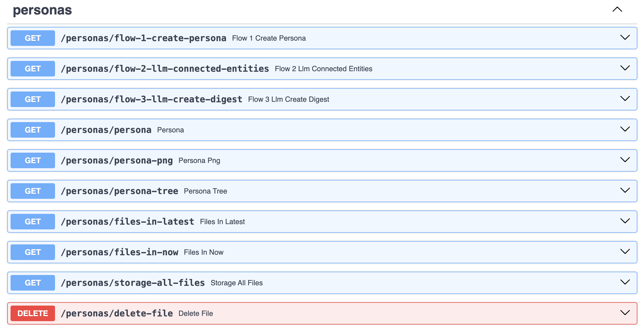Expand the files-in-now endpoint chevron
644x332 pixels.
pos(625,252)
